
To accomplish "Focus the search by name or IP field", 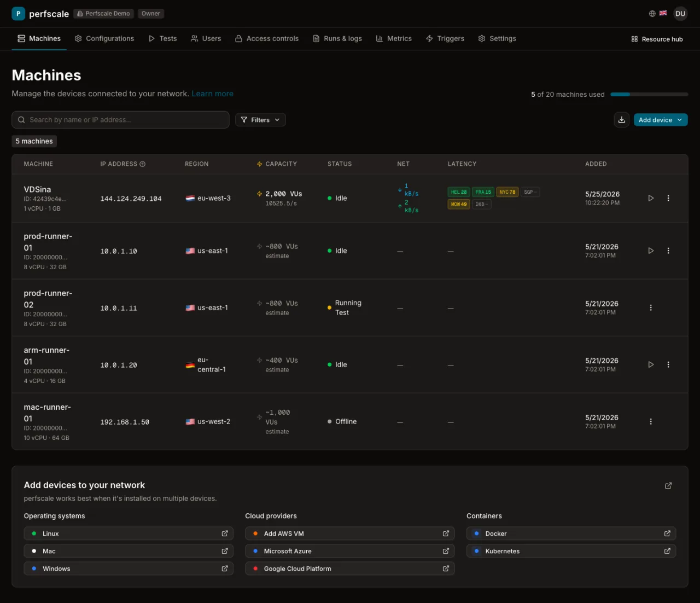I will point(120,120).
